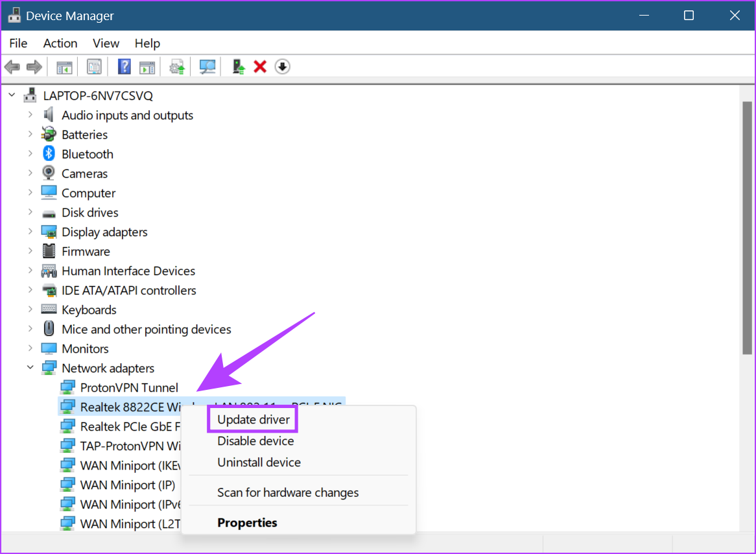Click the Disable device down-arrow icon

pos(283,67)
